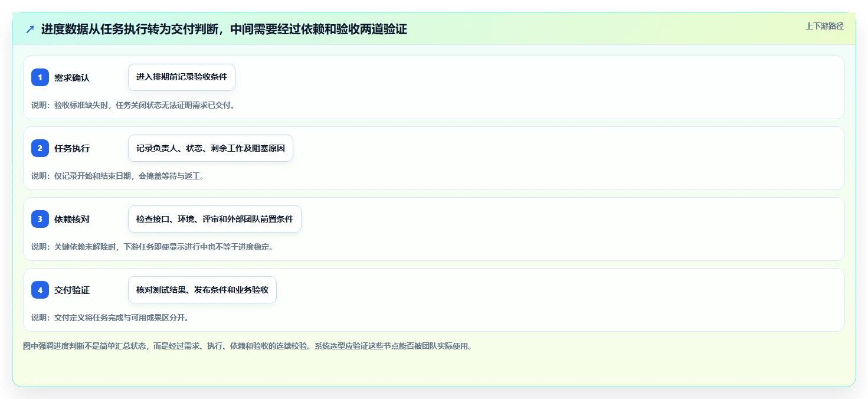The image size is (868, 399).
Task: Click the 检查接口、环境、评审和外部团队前置条件 chip
Action: coord(215,219)
